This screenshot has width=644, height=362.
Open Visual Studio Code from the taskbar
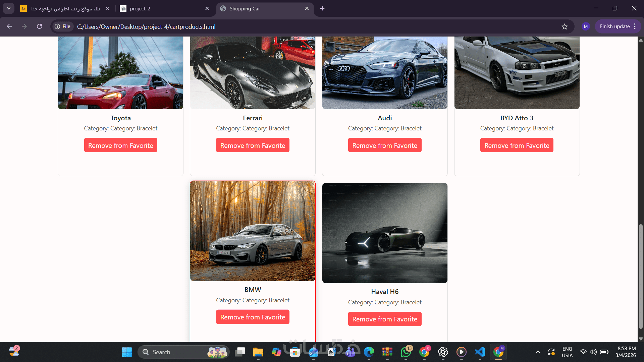tap(480, 352)
